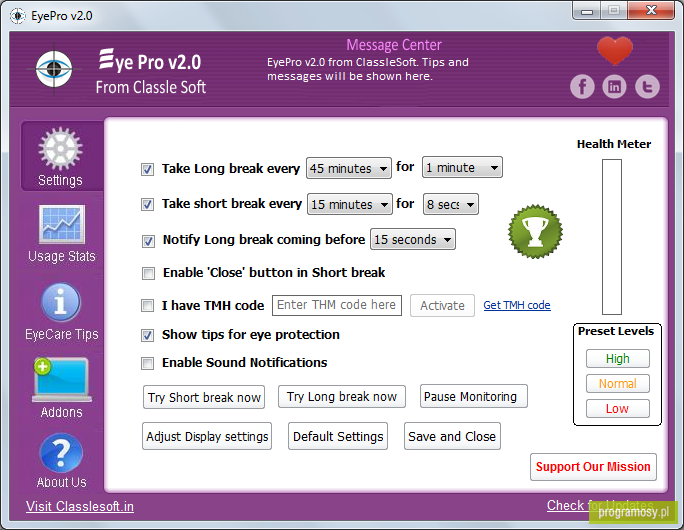Click the Health Meter bar
Viewport: 684px width, 530px height.
612,237
